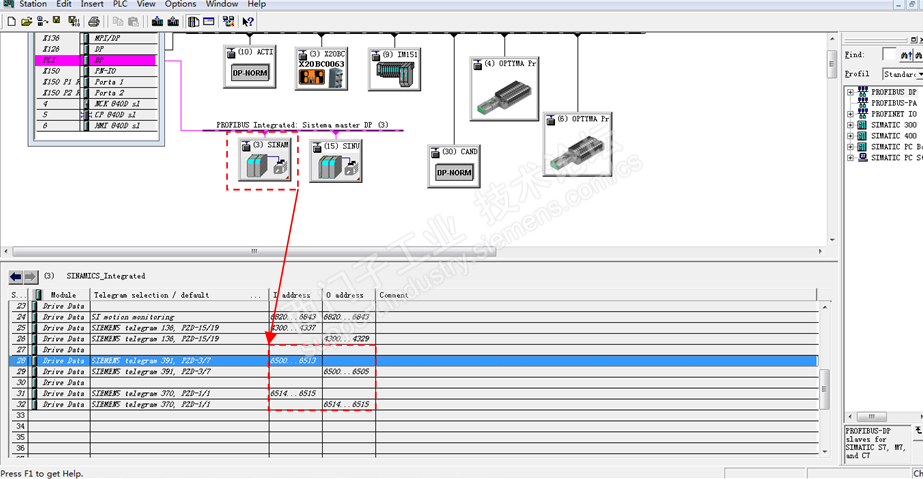The width and height of the screenshot is (923, 479).
Task: Open the Options menu
Action: pos(181,4)
